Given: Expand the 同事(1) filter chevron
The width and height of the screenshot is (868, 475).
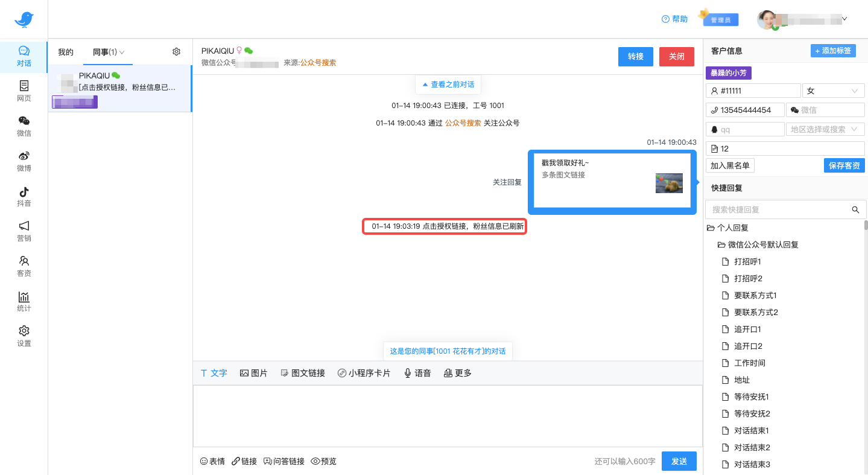Looking at the screenshot, I should (124, 52).
